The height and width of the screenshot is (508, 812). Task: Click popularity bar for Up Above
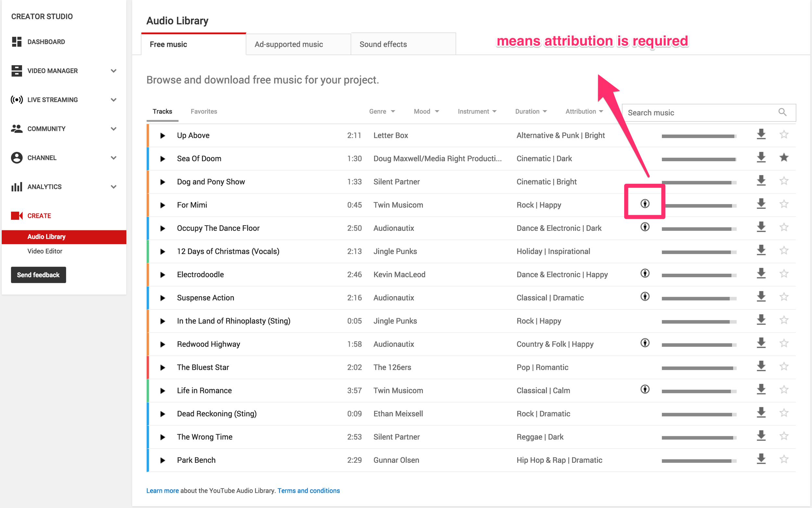(699, 136)
